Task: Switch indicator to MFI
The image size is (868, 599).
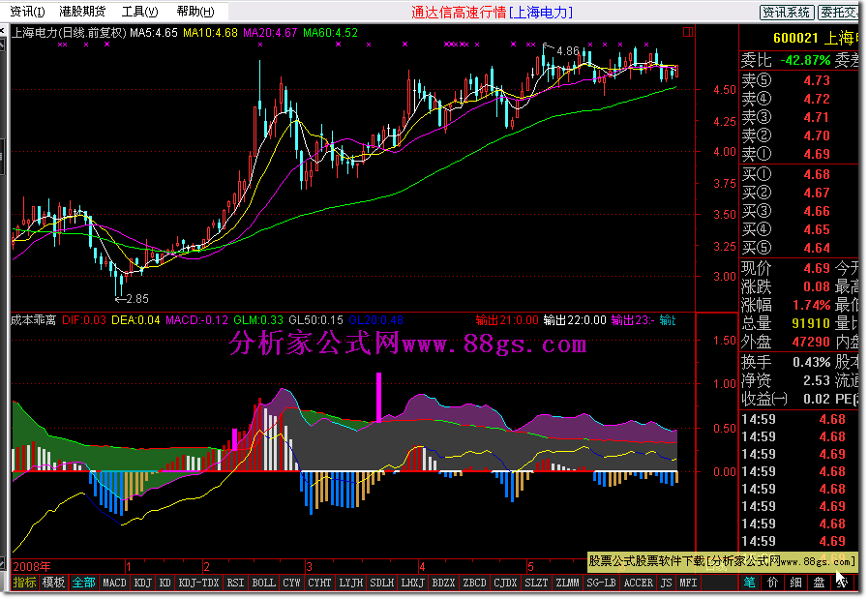Action: click(688, 583)
